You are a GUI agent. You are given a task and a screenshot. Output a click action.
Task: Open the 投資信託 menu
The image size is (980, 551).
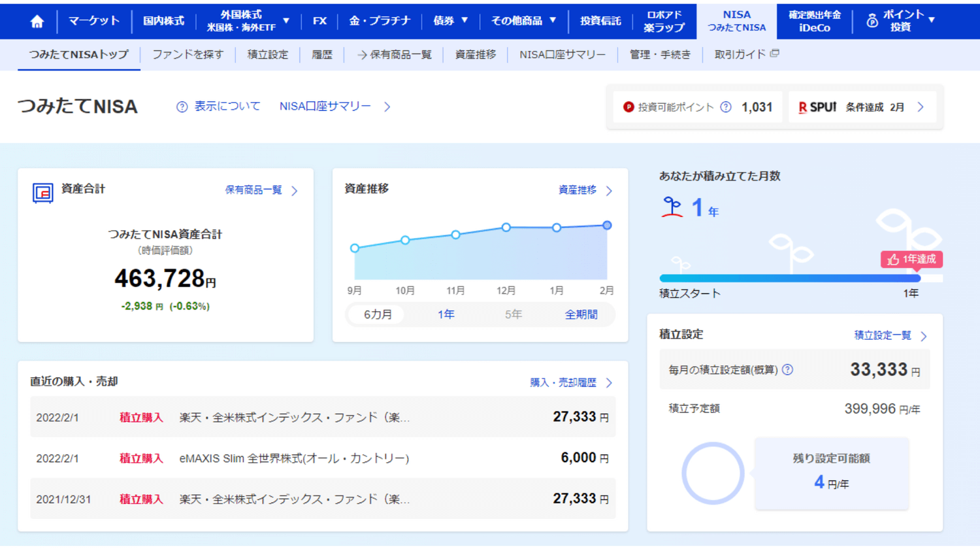click(x=600, y=21)
